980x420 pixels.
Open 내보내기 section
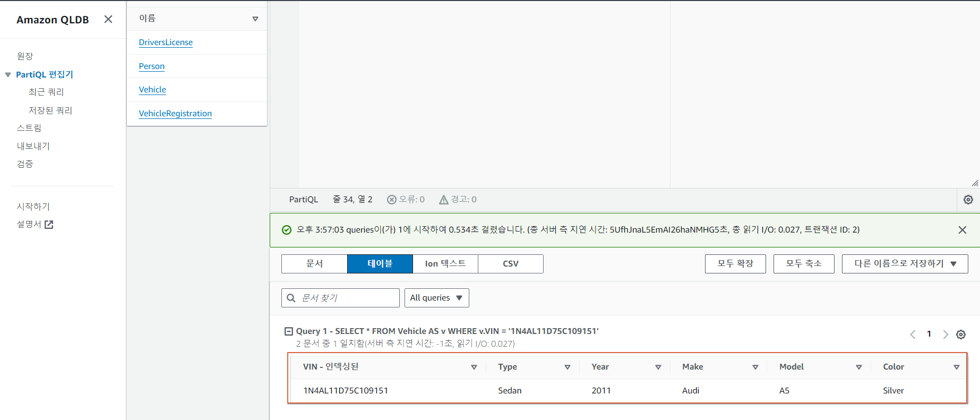pos(33,146)
